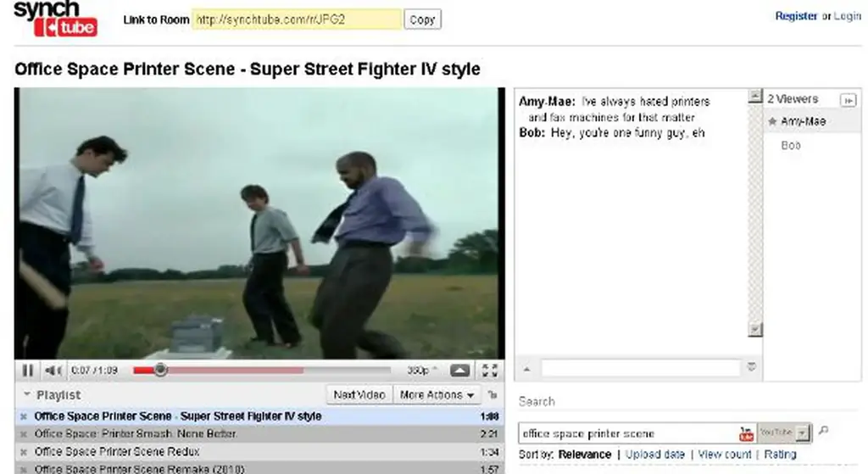Focus the search box containing office space printer scene

(630, 433)
